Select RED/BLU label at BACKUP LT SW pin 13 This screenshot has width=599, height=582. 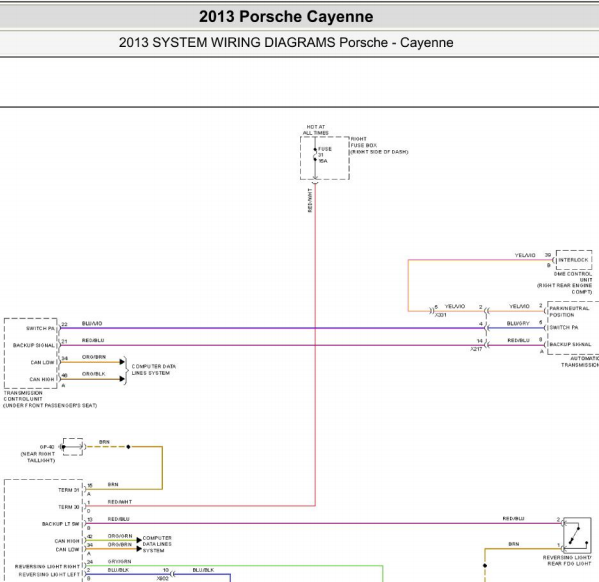[x=118, y=519]
